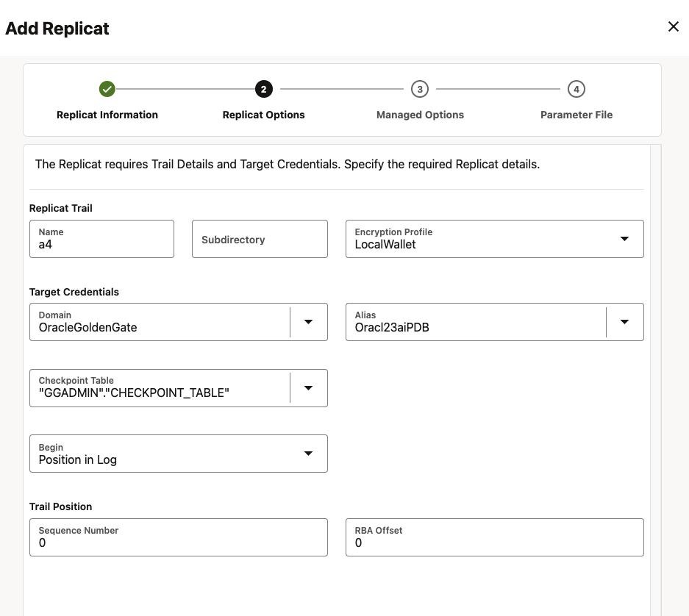Open the Alias dropdown showing Oracl23aiPDB

click(624, 321)
